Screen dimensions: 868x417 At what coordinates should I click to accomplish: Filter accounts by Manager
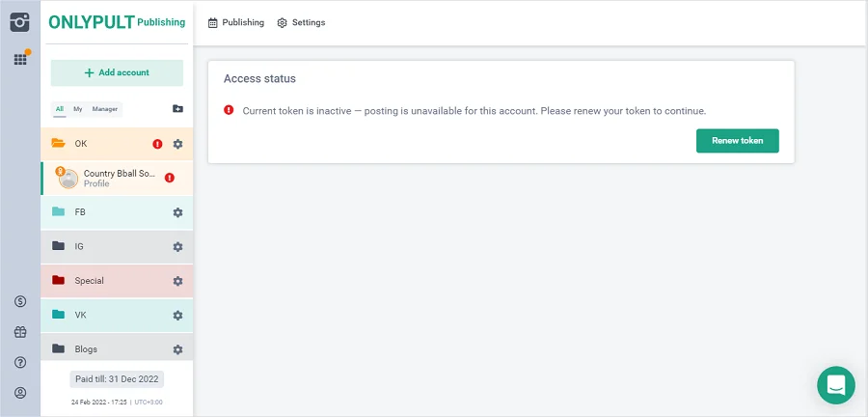click(105, 109)
